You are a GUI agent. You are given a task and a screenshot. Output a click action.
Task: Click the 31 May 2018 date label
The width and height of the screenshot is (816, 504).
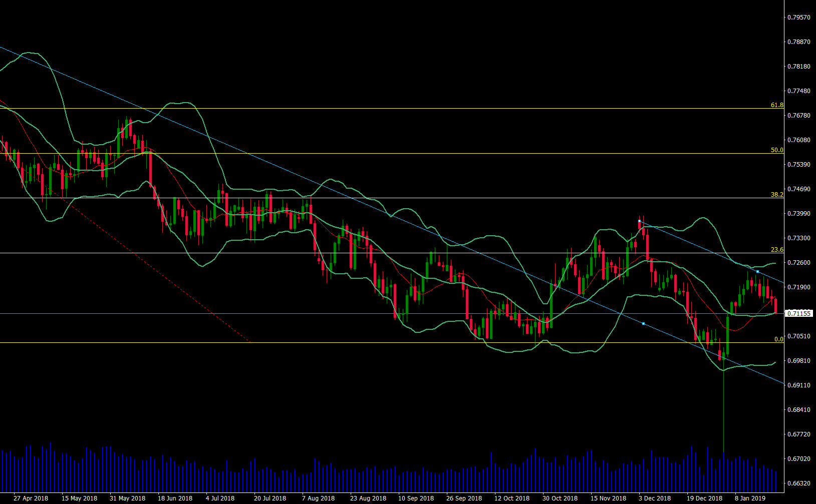coord(127,498)
